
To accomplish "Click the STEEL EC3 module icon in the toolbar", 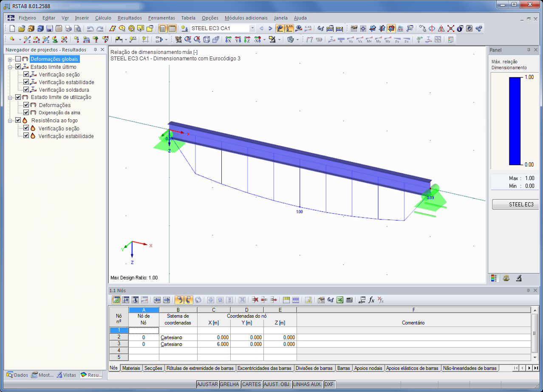I will click(x=479, y=28).
